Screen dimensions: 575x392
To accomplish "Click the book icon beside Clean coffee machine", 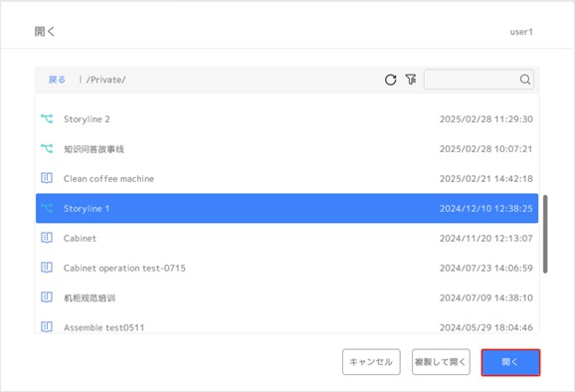I will tap(47, 178).
